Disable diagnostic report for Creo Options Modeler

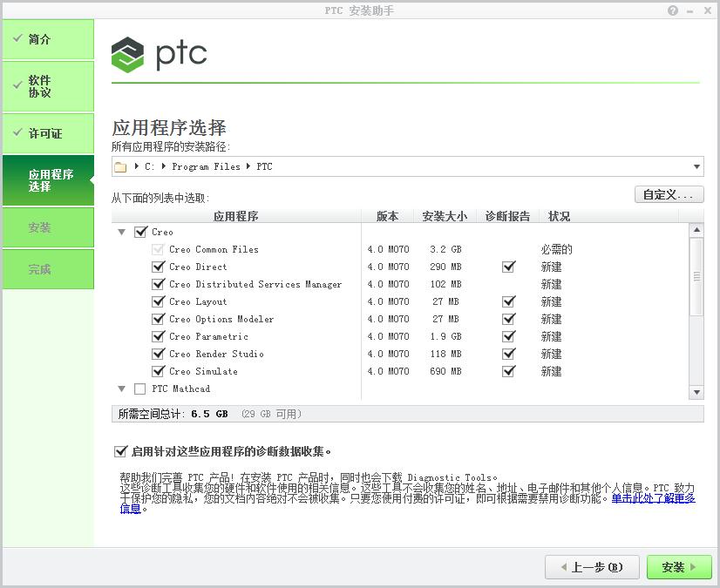508,319
